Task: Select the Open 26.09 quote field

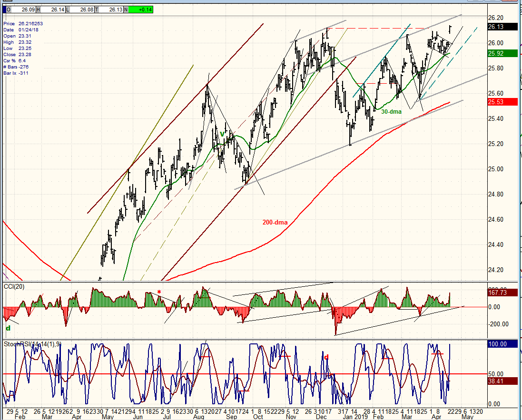Action: pyautogui.click(x=21, y=10)
